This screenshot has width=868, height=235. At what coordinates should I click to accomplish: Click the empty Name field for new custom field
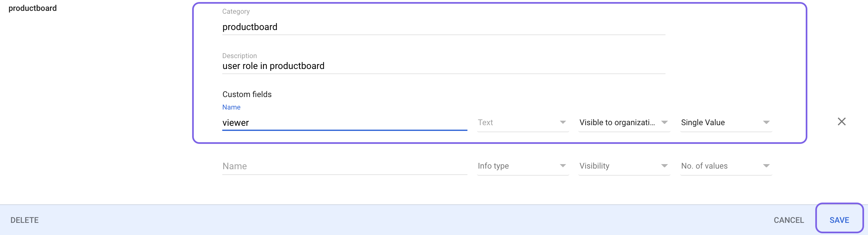(x=345, y=166)
